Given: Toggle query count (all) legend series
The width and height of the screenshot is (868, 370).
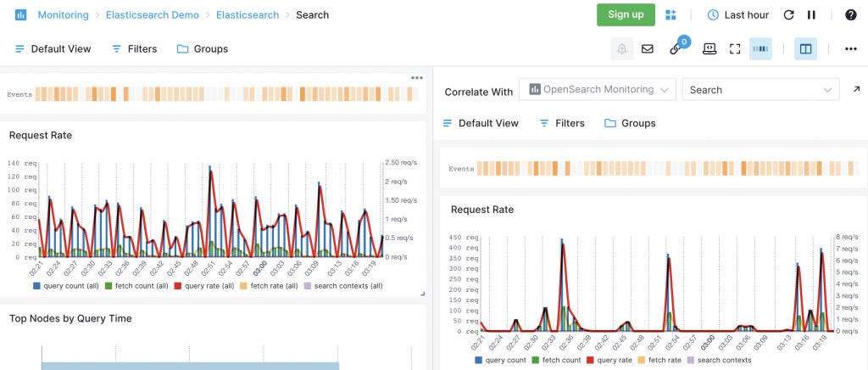Looking at the screenshot, I should coord(64,286).
